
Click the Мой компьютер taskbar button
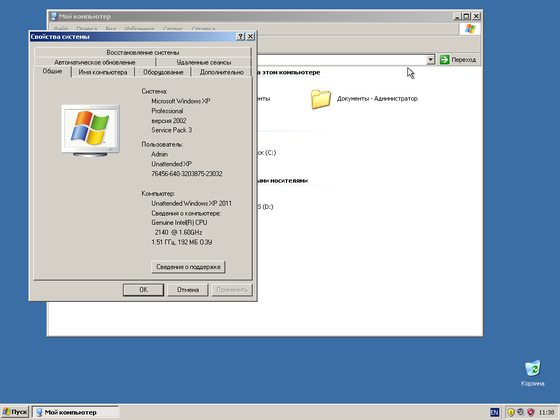coord(76,412)
